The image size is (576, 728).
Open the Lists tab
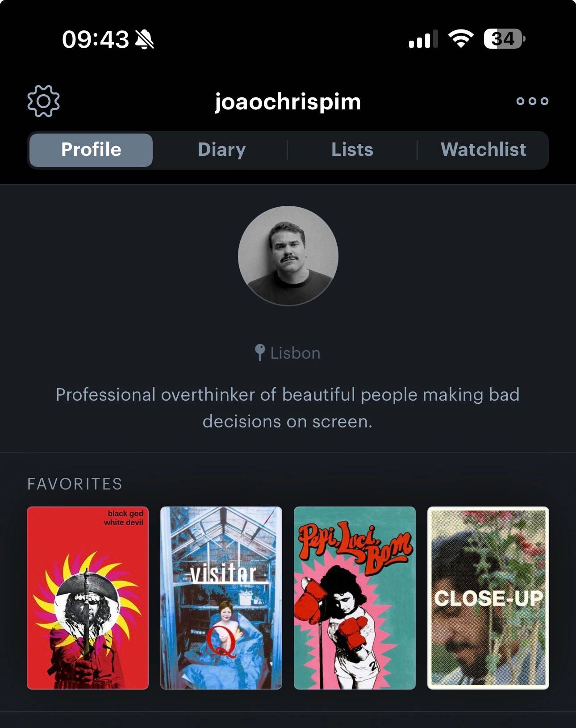[x=352, y=150]
